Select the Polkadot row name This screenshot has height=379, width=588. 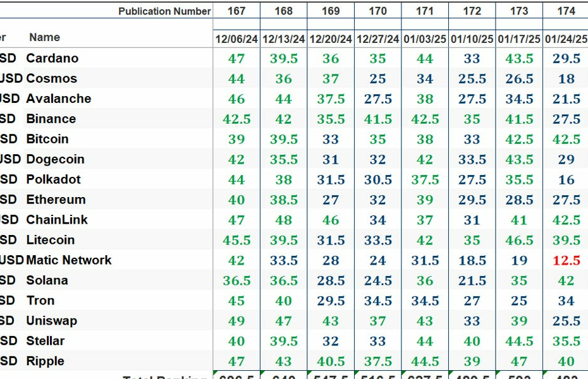pyautogui.click(x=53, y=179)
